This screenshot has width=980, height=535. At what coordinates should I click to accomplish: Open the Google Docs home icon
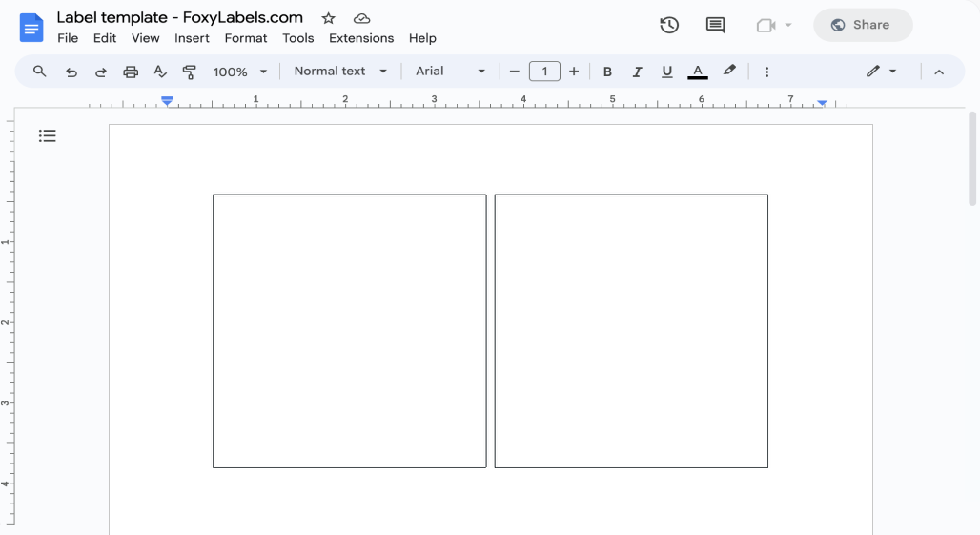tap(31, 28)
